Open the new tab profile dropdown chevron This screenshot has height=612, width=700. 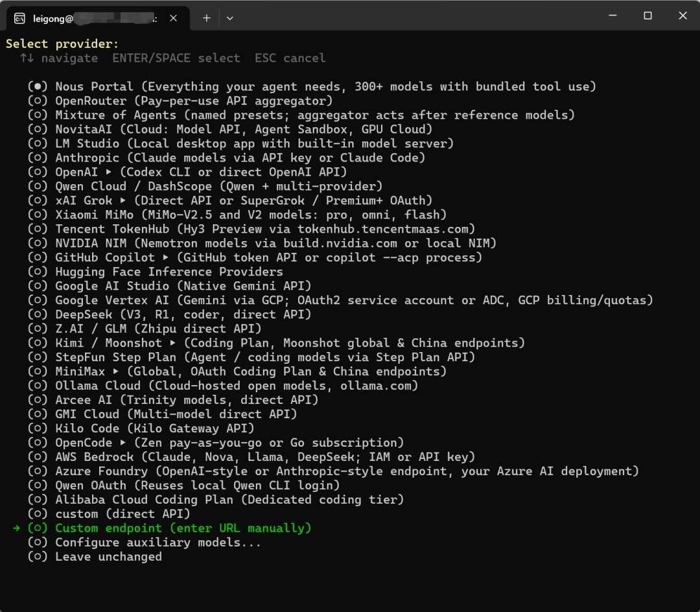click(230, 18)
